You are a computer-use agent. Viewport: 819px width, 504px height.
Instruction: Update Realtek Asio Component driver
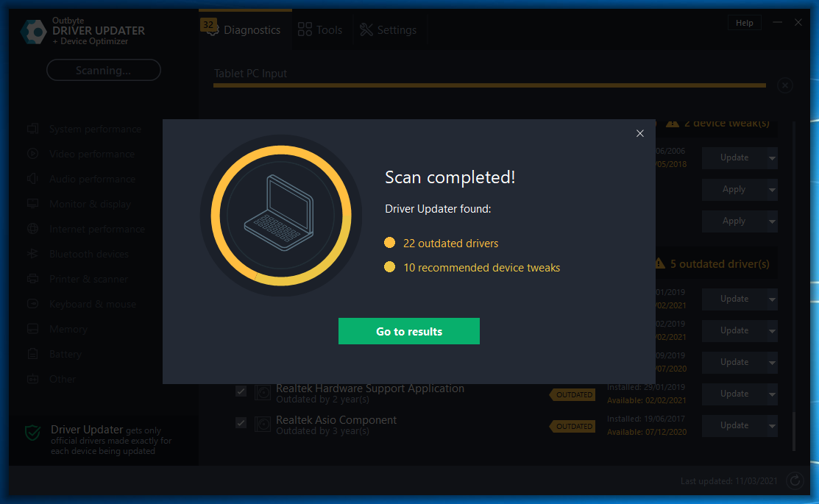coord(734,426)
